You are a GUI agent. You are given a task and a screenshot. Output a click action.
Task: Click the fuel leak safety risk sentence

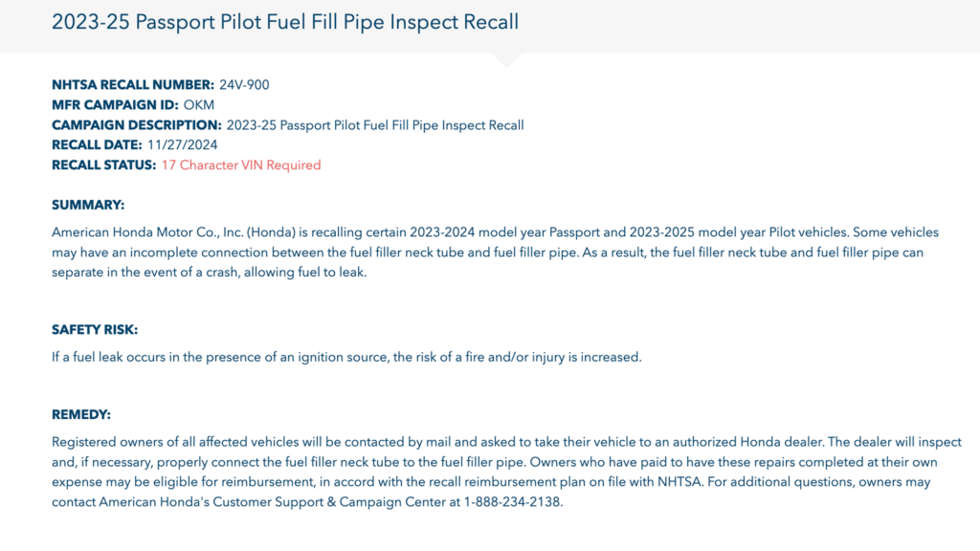click(x=346, y=358)
